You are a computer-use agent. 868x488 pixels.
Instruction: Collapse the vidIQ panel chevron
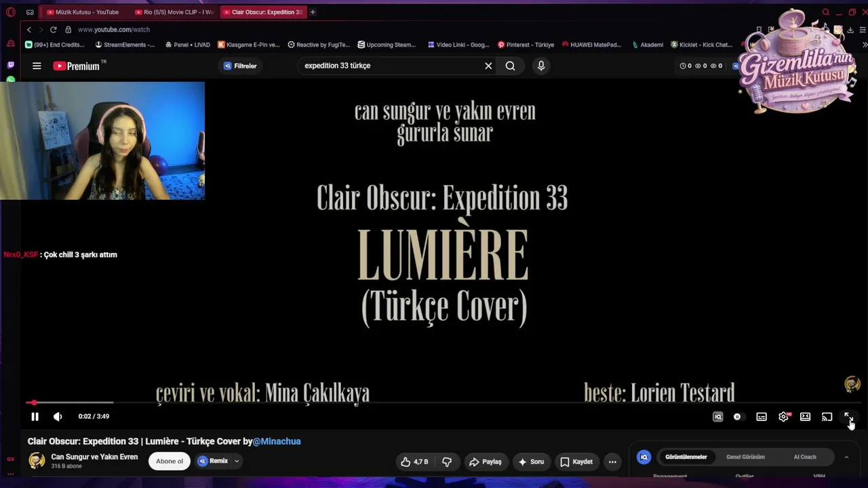tap(846, 457)
